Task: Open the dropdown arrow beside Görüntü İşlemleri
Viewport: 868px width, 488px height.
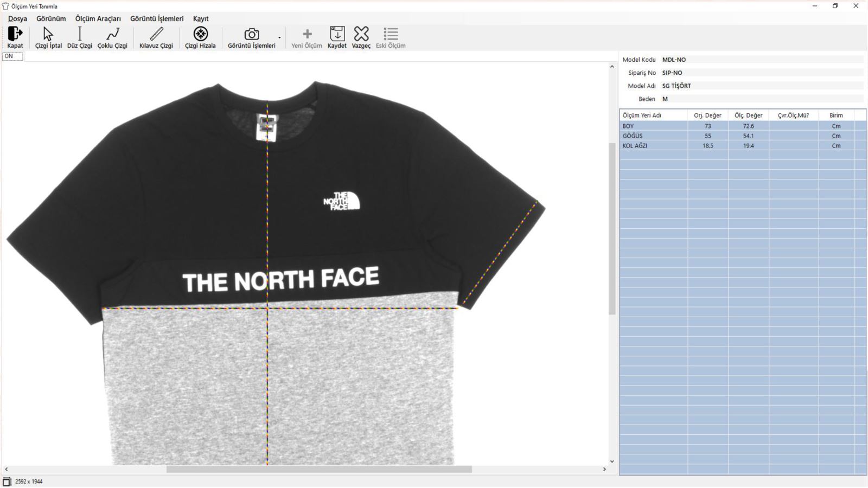Action: (280, 38)
